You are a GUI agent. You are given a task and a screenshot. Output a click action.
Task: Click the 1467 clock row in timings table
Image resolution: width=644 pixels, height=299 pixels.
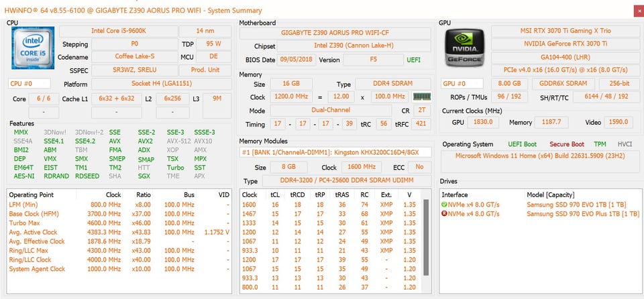331,214
